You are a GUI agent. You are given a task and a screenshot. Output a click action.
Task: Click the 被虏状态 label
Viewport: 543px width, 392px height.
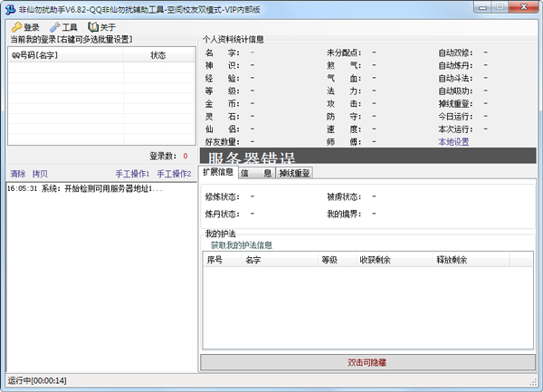344,197
